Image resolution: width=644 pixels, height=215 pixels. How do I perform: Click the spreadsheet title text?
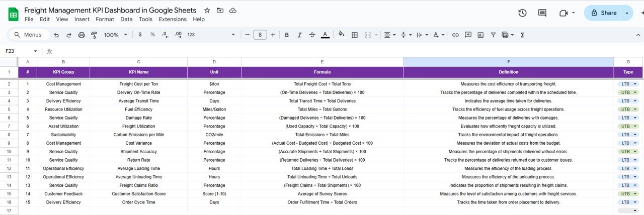(x=111, y=10)
